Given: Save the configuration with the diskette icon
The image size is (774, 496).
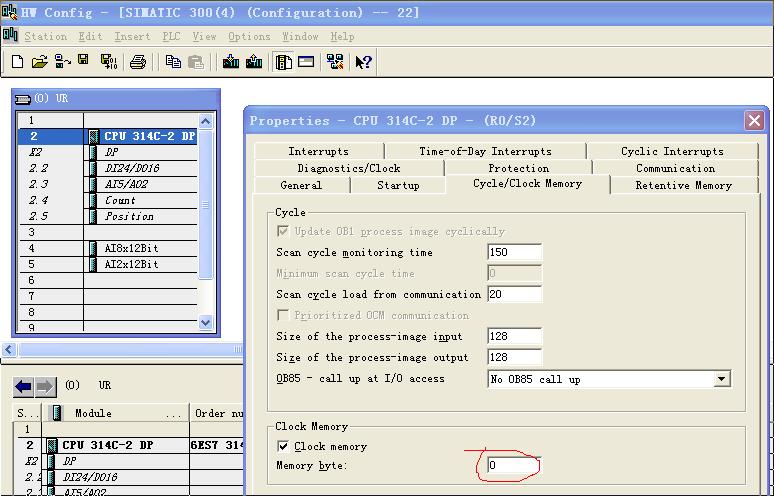Looking at the screenshot, I should point(83,60).
